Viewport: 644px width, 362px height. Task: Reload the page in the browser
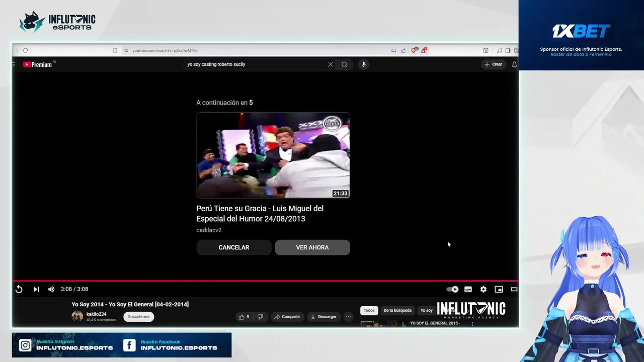point(26,50)
